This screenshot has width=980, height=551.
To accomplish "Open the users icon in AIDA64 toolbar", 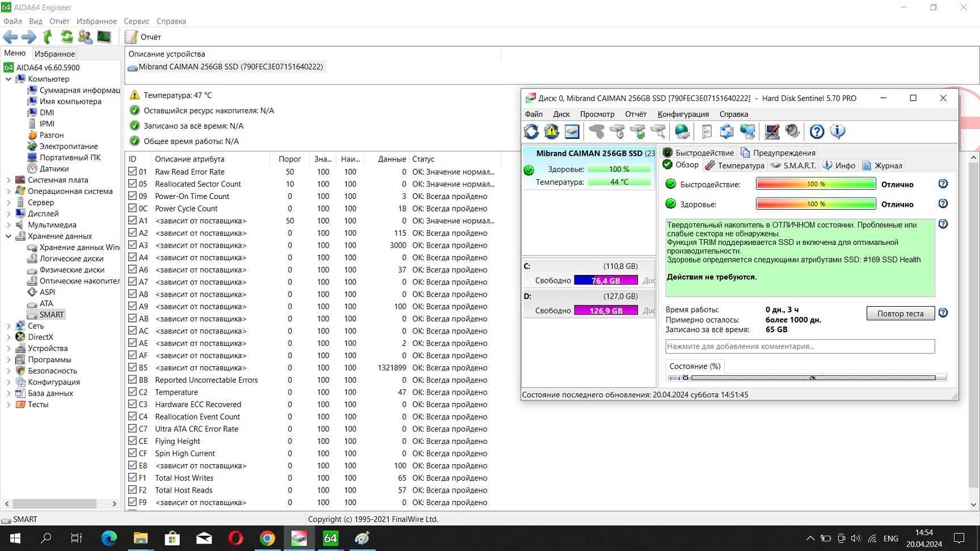I will tap(86, 37).
